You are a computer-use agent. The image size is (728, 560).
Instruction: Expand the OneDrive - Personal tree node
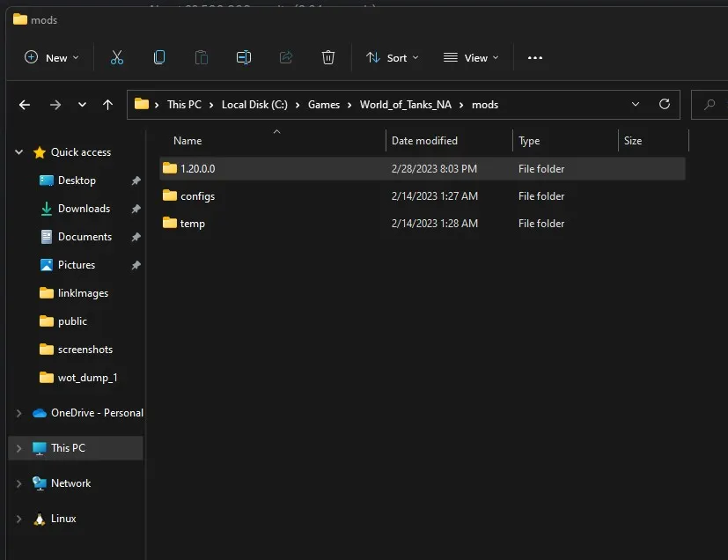click(19, 413)
